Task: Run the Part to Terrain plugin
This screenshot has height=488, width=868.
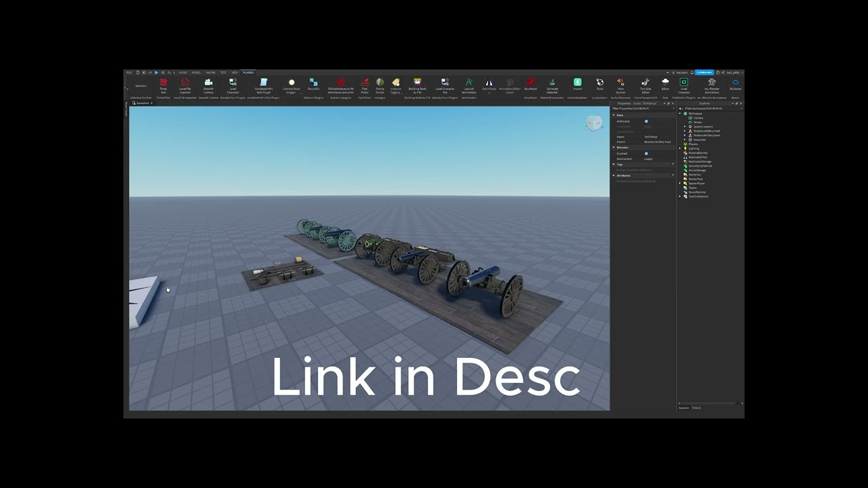Action: coord(380,85)
